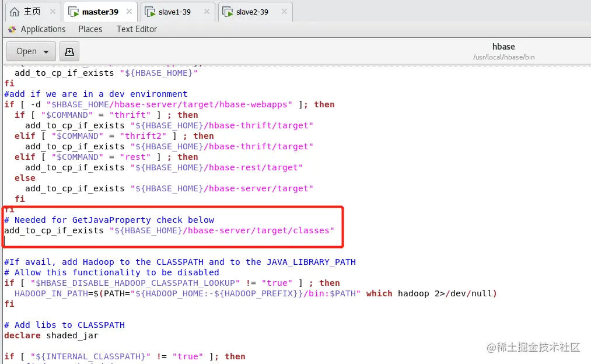Screen dimensions: 591x364
Task: Click the 'Needed for GetJavaProperty check below' comment
Action: pos(109,220)
